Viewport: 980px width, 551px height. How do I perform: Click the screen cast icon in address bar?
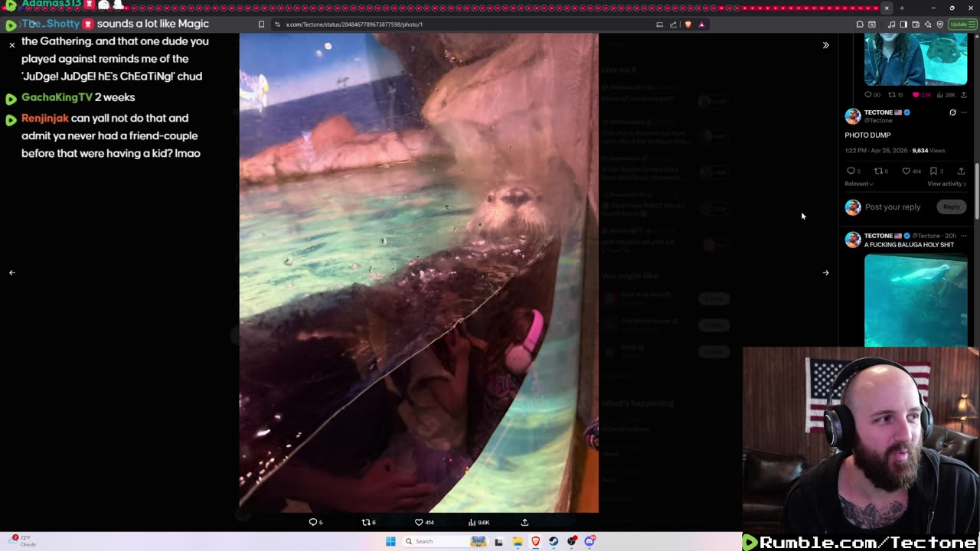pos(659,24)
